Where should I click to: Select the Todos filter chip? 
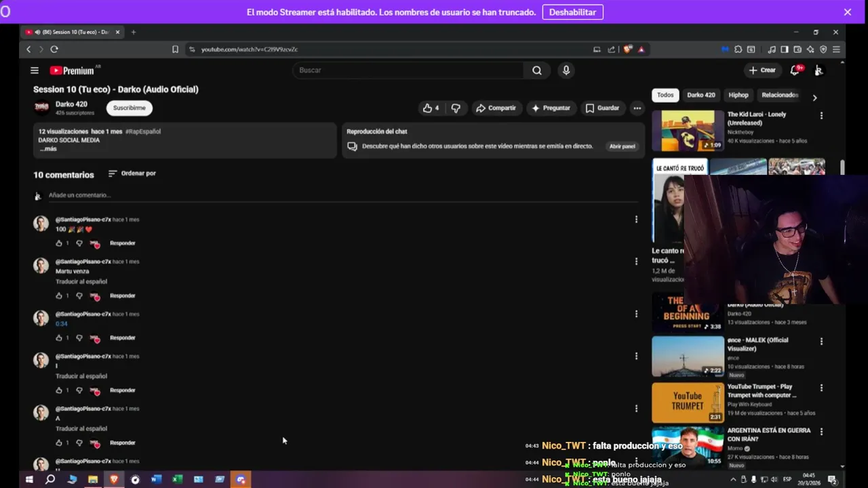click(665, 96)
